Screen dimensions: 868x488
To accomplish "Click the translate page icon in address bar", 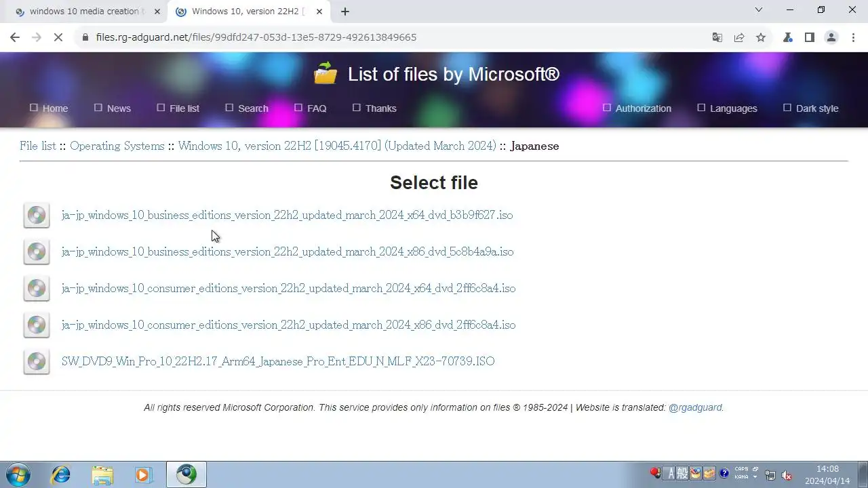I will pos(717,37).
